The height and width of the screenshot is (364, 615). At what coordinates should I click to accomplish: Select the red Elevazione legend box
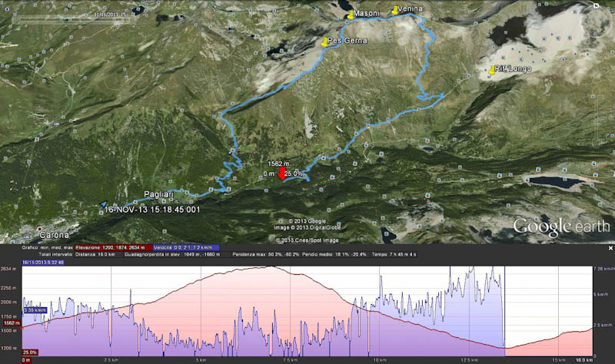coord(113,247)
